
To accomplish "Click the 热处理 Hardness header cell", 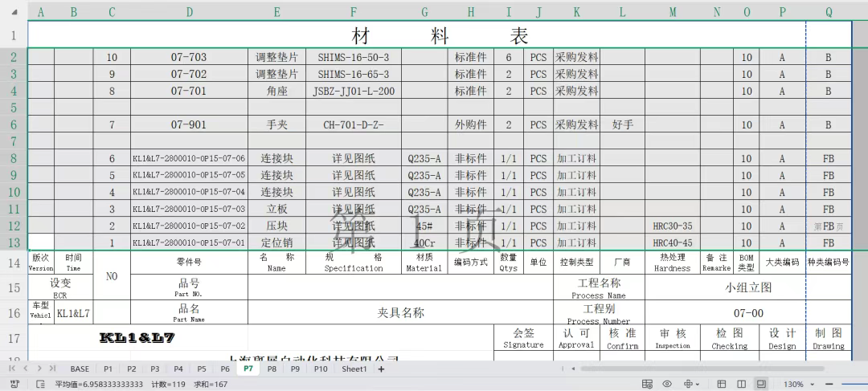I will pos(673,263).
